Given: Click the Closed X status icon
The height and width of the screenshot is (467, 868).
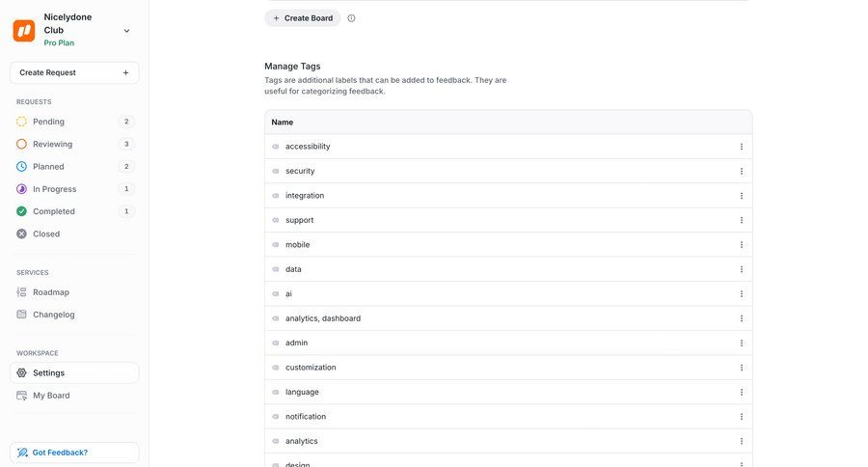Looking at the screenshot, I should click(x=22, y=233).
